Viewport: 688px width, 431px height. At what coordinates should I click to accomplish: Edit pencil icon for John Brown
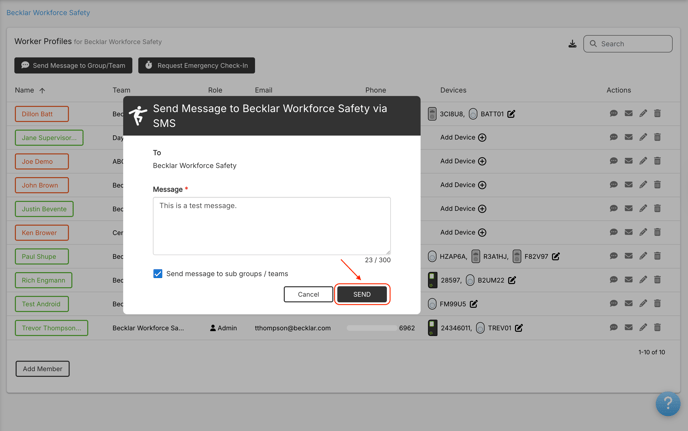[643, 184]
